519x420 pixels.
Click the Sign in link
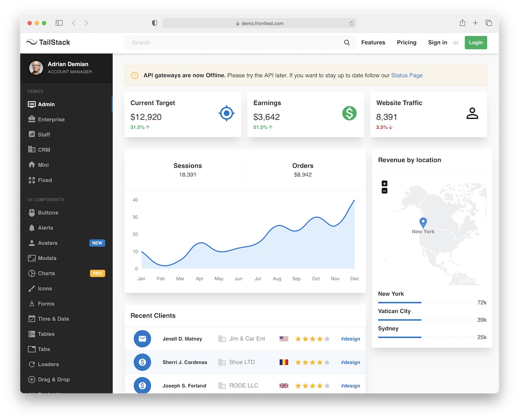[437, 42]
